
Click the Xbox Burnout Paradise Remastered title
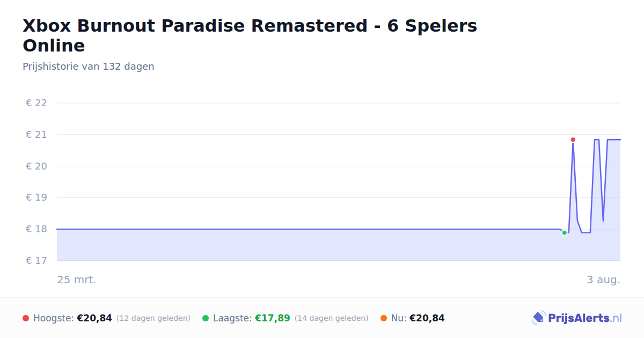pos(250,35)
